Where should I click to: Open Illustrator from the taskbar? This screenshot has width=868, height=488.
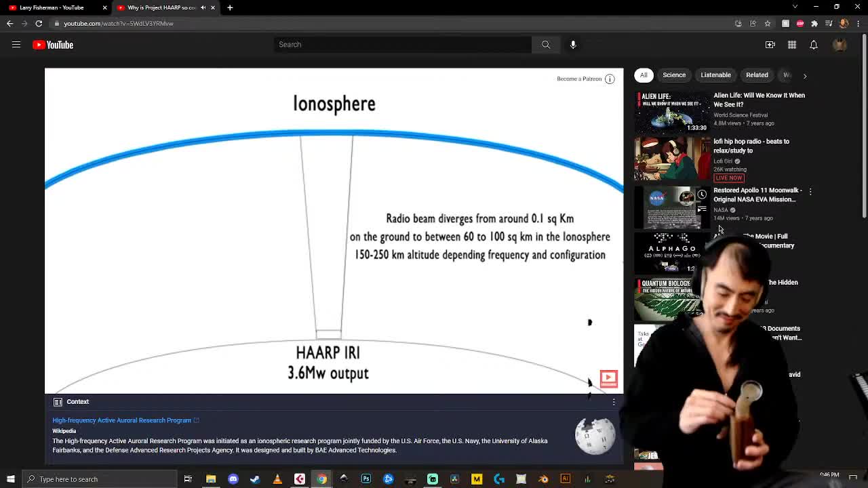pyautogui.click(x=565, y=479)
